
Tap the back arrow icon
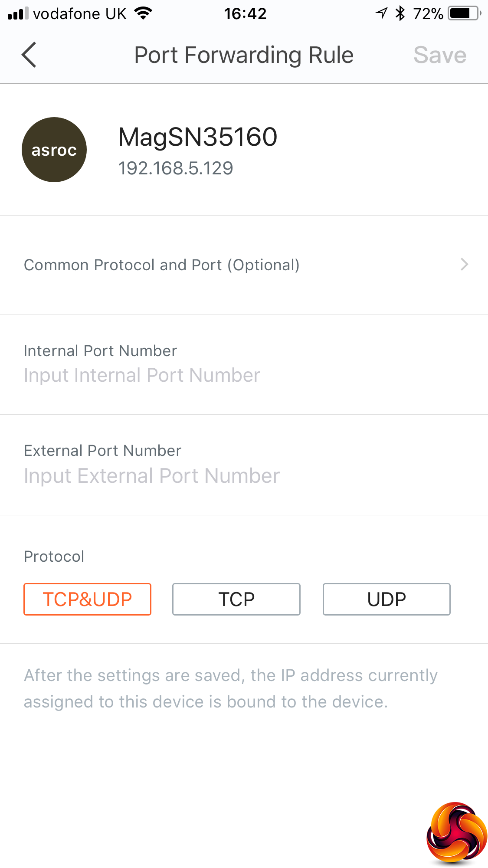(29, 55)
